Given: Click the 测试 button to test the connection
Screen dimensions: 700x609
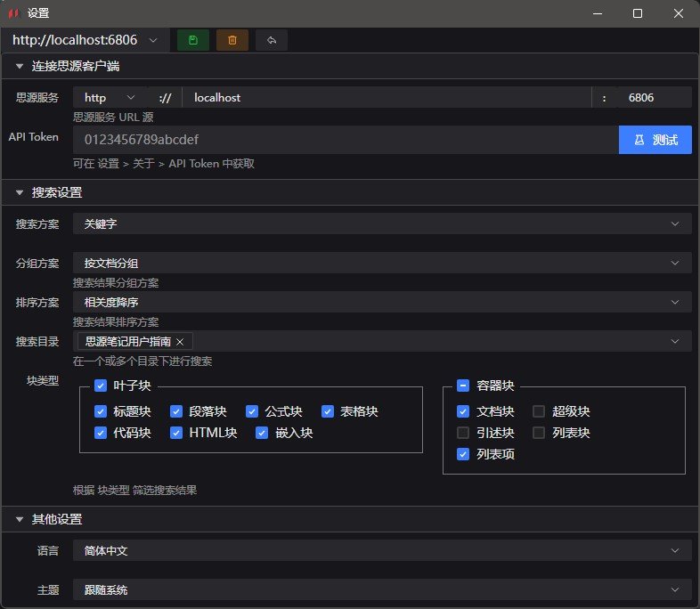Looking at the screenshot, I should (655, 140).
